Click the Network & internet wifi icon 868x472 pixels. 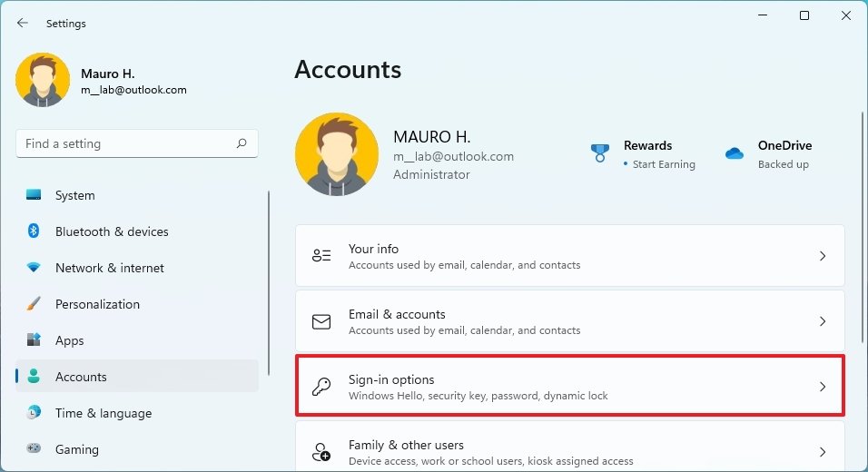tap(34, 268)
